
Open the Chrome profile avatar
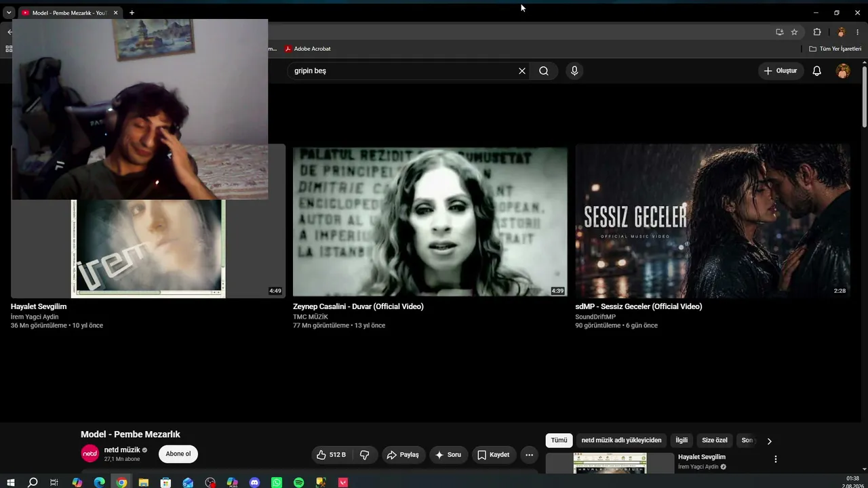point(841,32)
